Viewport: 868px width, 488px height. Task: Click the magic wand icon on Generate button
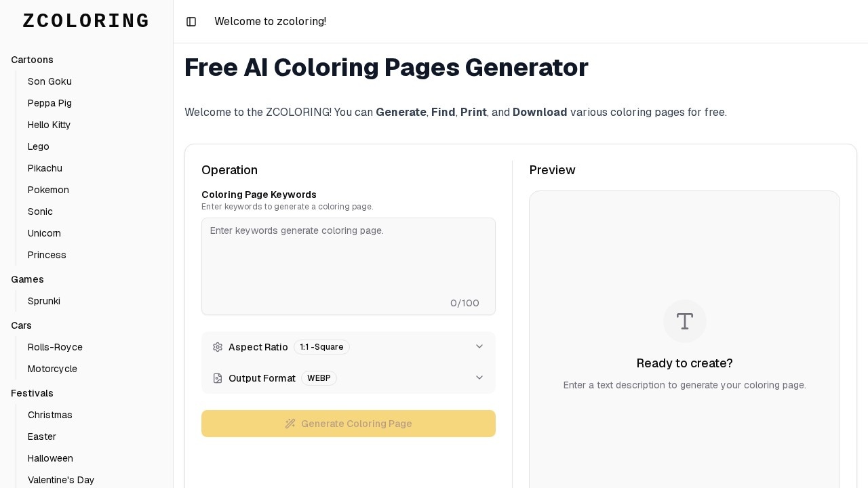(x=290, y=424)
